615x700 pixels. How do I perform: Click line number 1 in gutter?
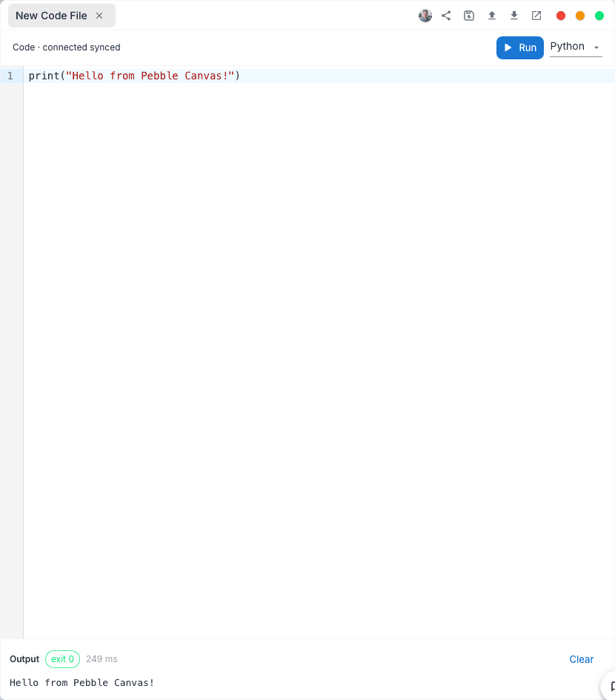click(10, 76)
